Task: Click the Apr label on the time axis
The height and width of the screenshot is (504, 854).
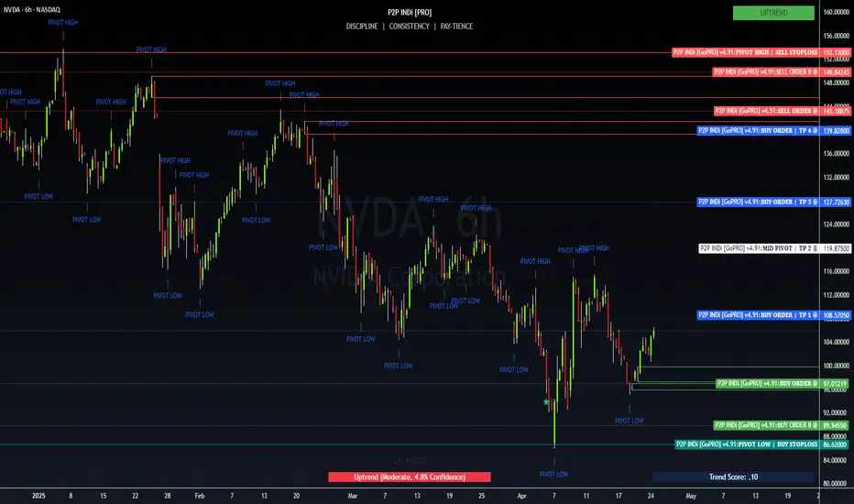Action: pyautogui.click(x=521, y=496)
